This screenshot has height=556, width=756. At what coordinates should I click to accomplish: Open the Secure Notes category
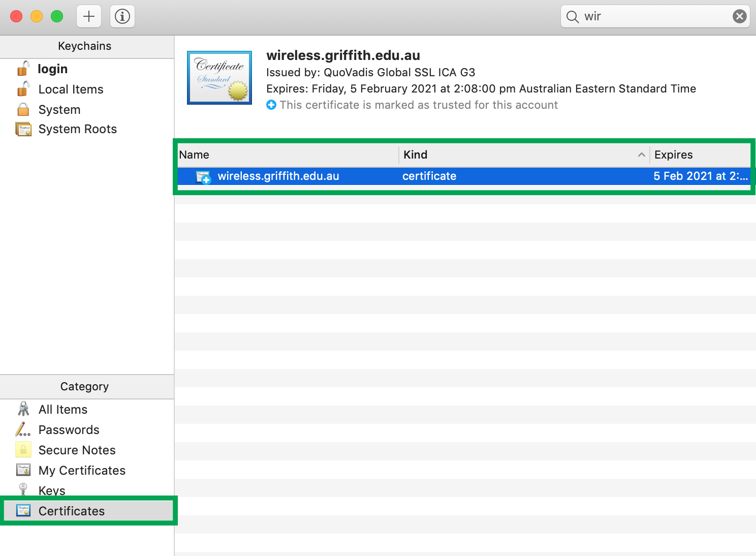tap(77, 450)
